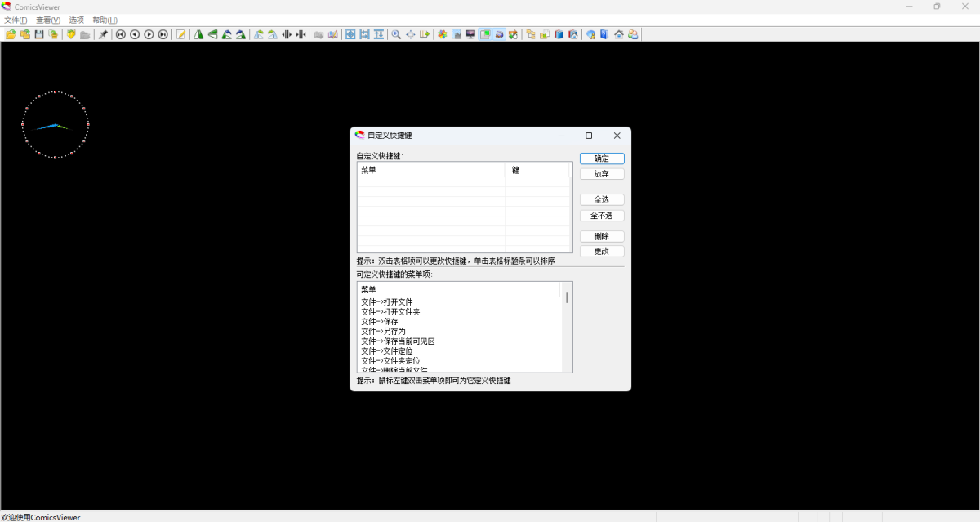Open the 选项 menu
Viewport: 980px width, 522px height.
point(76,20)
